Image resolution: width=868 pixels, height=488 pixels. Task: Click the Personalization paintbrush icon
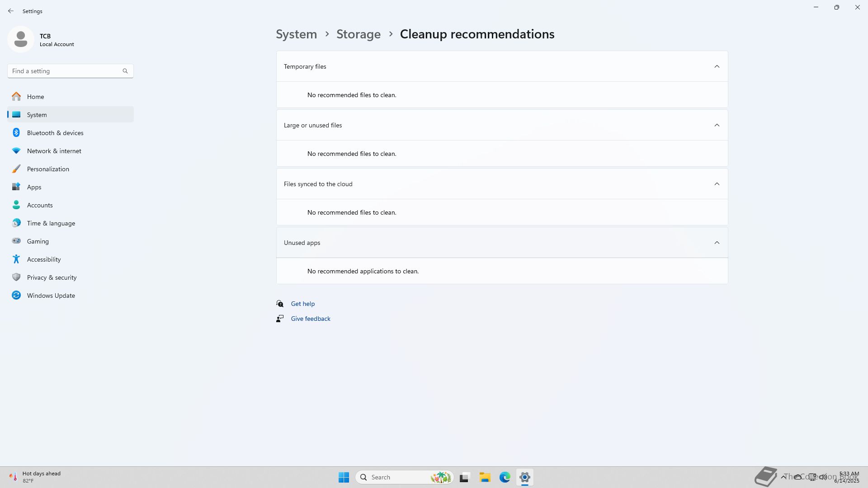[16, 169]
